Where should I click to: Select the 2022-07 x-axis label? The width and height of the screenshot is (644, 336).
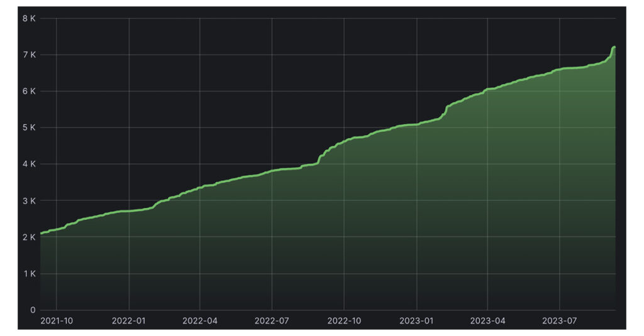pyautogui.click(x=272, y=321)
